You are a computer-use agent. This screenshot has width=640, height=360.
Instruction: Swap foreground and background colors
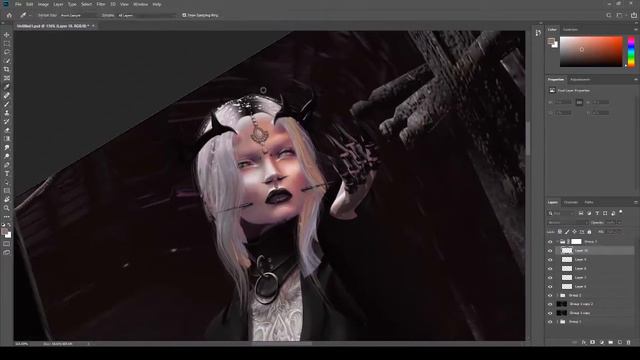[x=9, y=225]
